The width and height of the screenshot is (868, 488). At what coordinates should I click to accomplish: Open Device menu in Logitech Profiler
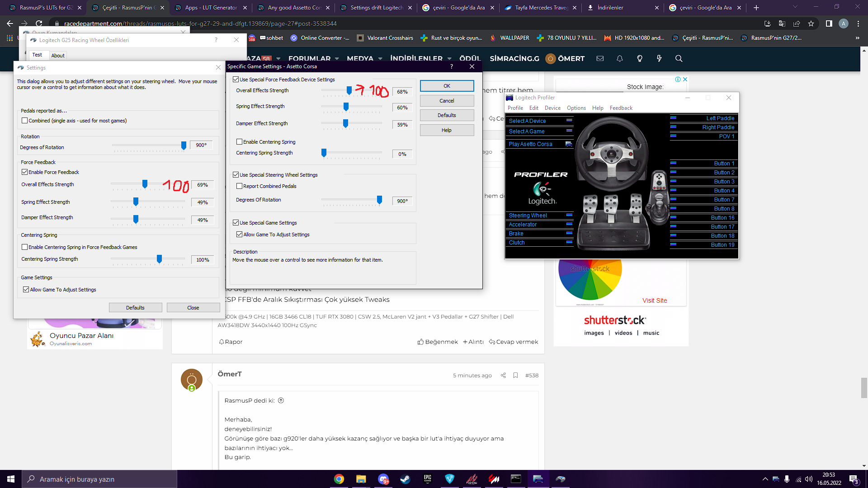coord(552,108)
